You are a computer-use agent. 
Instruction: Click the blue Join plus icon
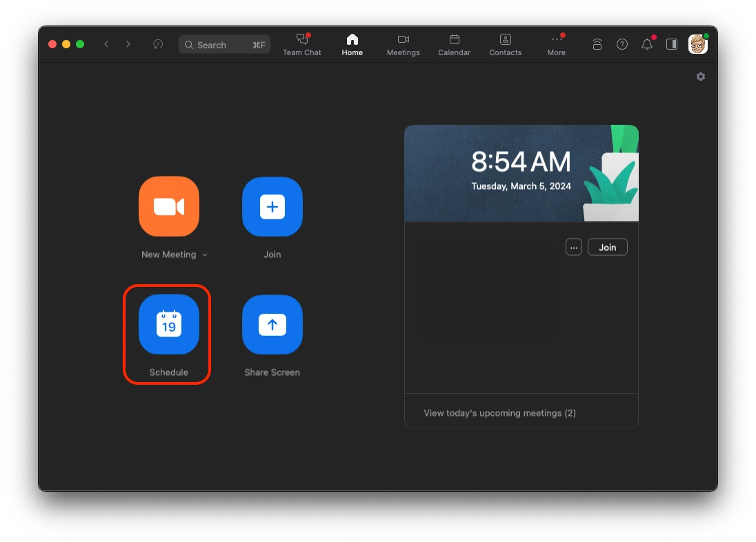pos(272,206)
